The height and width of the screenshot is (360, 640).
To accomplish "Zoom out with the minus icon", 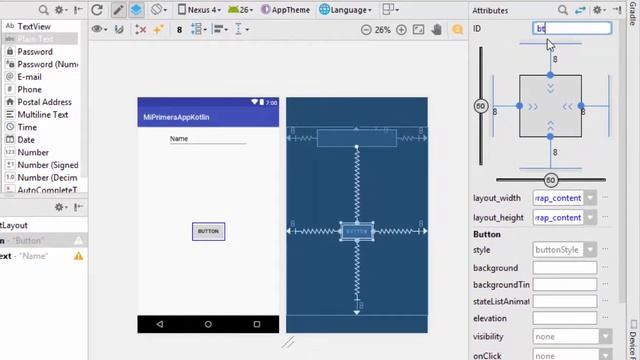I will pos(366,30).
